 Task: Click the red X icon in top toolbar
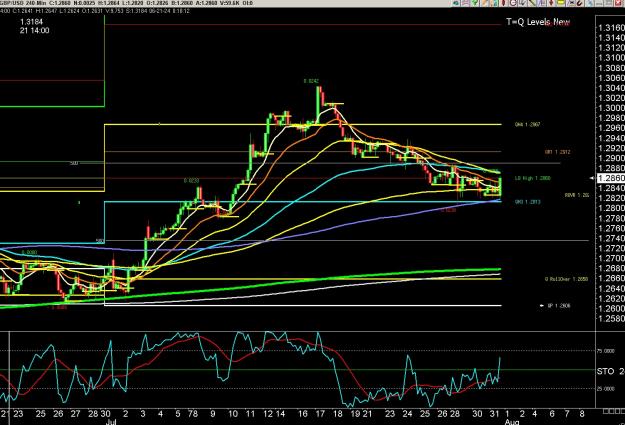(x=618, y=2)
